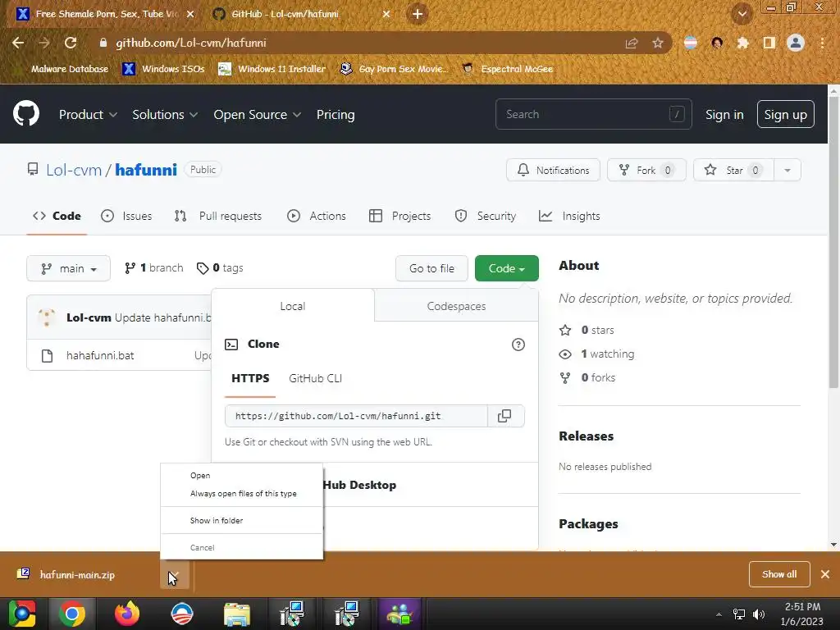The width and height of the screenshot is (840, 630).
Task: Click the HTTPS clone URL field
Action: point(356,416)
